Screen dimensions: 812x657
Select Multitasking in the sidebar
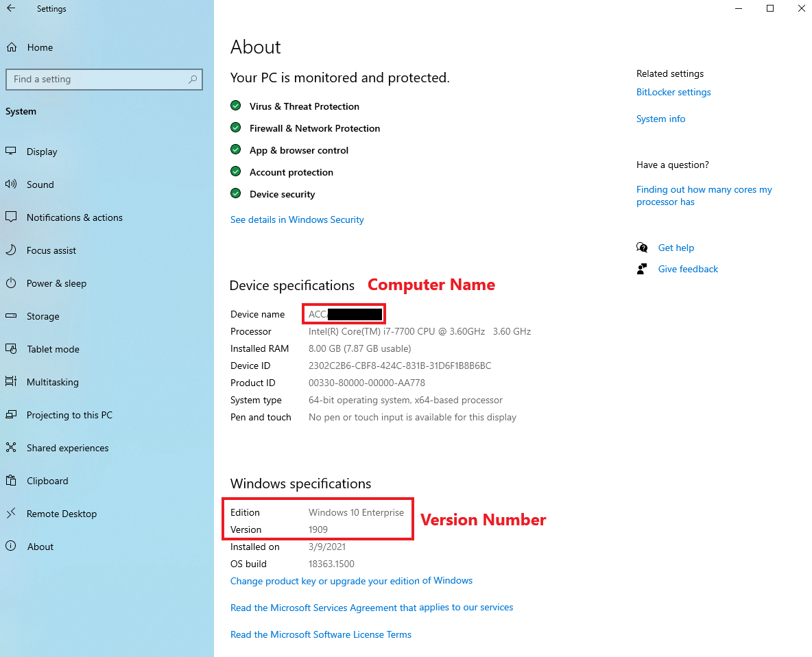coord(53,382)
